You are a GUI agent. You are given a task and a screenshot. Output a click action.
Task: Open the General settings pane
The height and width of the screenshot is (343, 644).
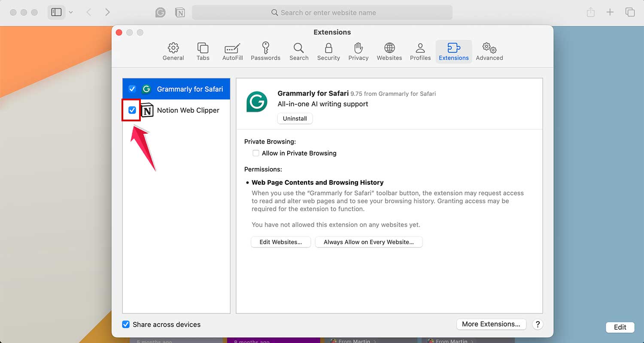click(173, 51)
